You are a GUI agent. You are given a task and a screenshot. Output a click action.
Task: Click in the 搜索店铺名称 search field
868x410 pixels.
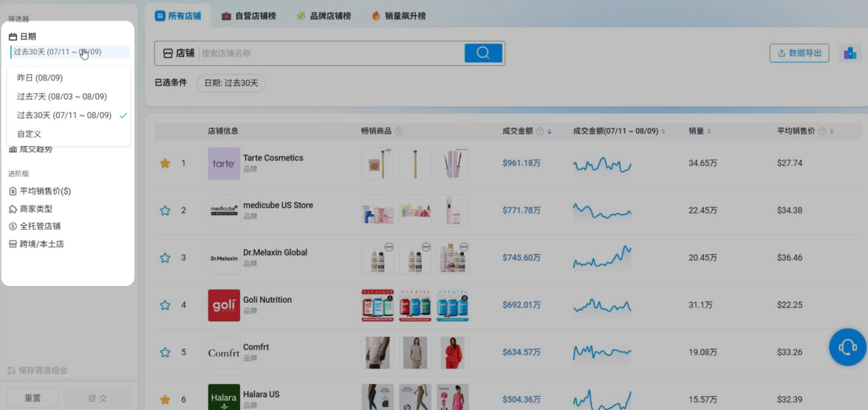(x=331, y=53)
